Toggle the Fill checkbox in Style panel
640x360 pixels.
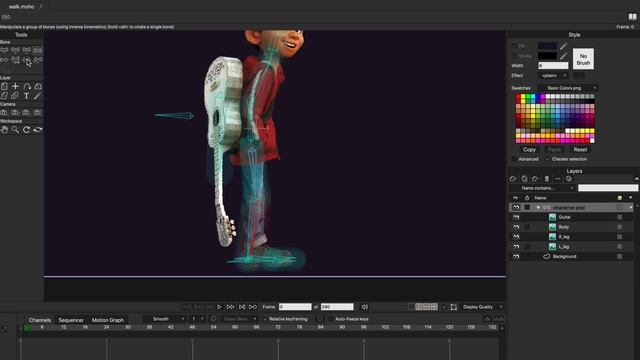[514, 46]
